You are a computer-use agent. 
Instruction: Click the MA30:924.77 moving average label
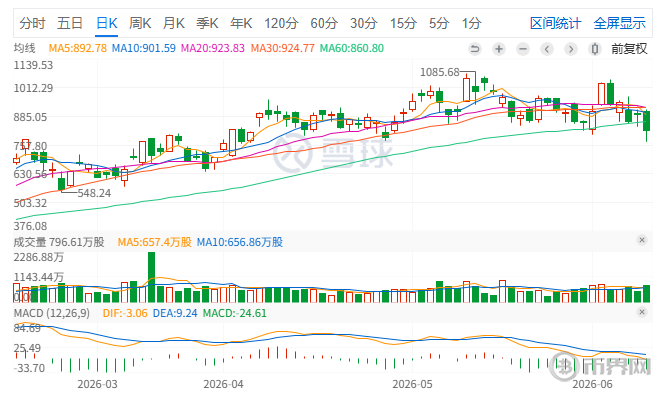(282, 48)
